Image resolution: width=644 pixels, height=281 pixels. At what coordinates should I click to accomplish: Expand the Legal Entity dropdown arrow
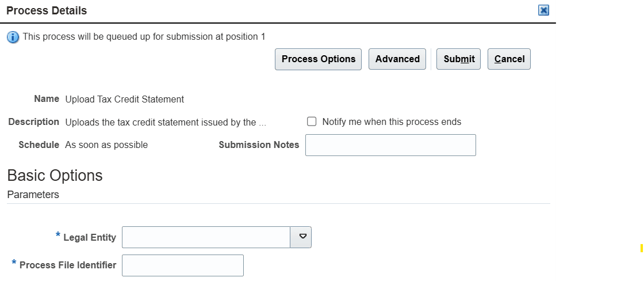301,237
